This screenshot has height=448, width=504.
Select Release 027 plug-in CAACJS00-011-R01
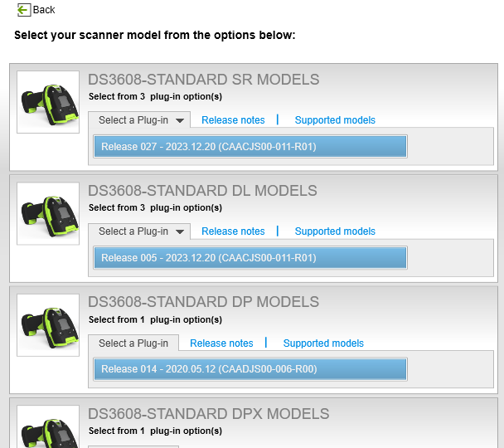coord(250,147)
